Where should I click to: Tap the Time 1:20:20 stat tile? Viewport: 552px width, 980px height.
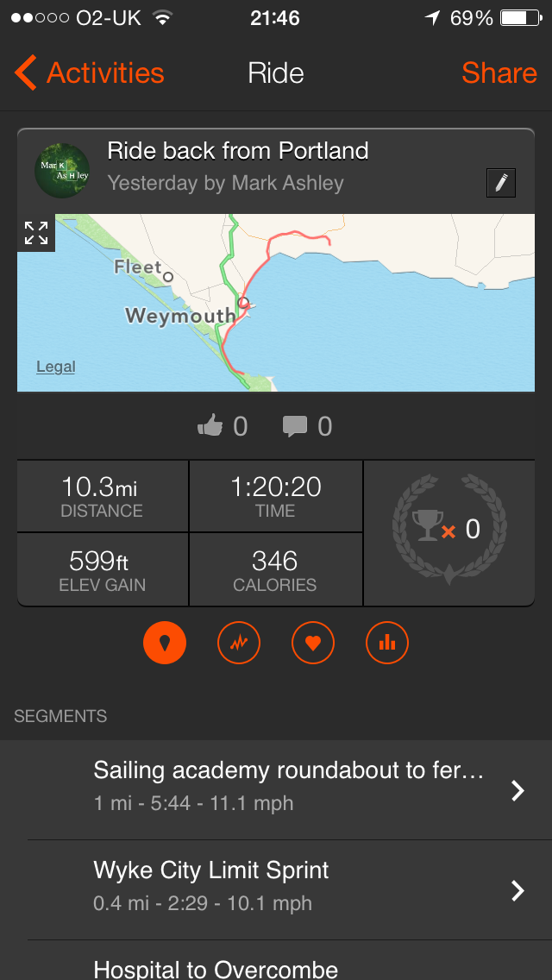(276, 496)
